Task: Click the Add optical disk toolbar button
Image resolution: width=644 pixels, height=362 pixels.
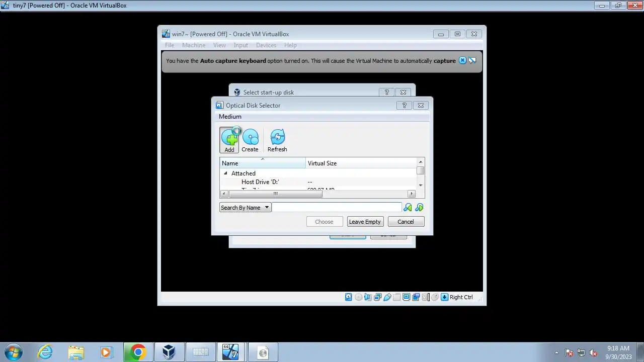Action: tap(229, 140)
